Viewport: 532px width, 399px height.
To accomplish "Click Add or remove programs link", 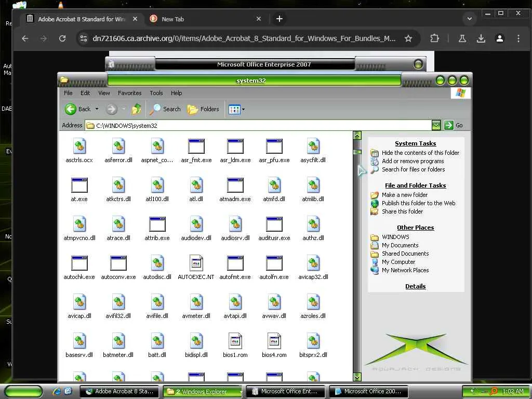I will tap(413, 161).
